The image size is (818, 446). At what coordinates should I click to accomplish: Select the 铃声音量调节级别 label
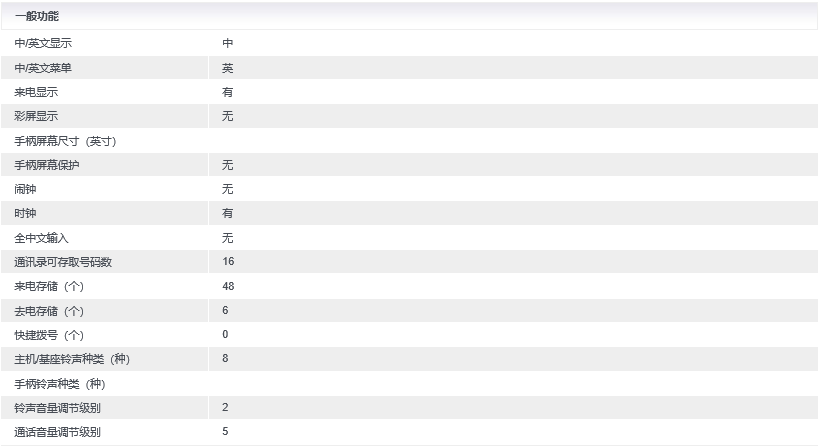point(57,408)
